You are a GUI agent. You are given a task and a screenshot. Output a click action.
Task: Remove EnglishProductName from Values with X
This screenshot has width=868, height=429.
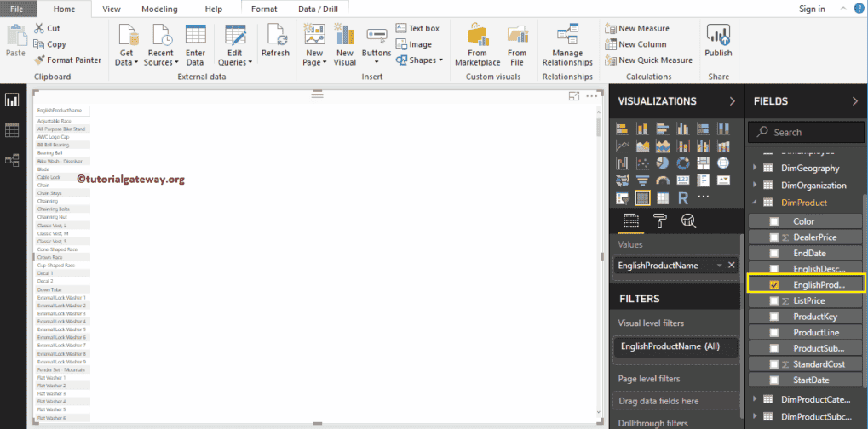tap(731, 266)
